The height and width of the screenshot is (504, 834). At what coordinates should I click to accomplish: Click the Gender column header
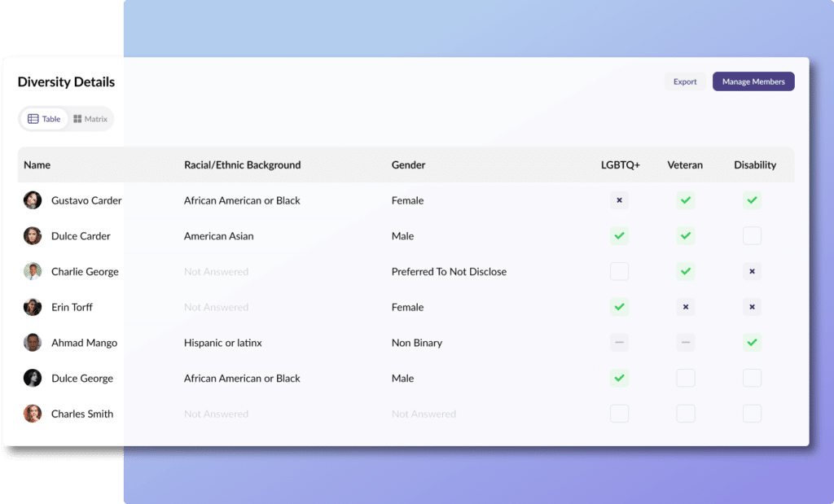(408, 164)
